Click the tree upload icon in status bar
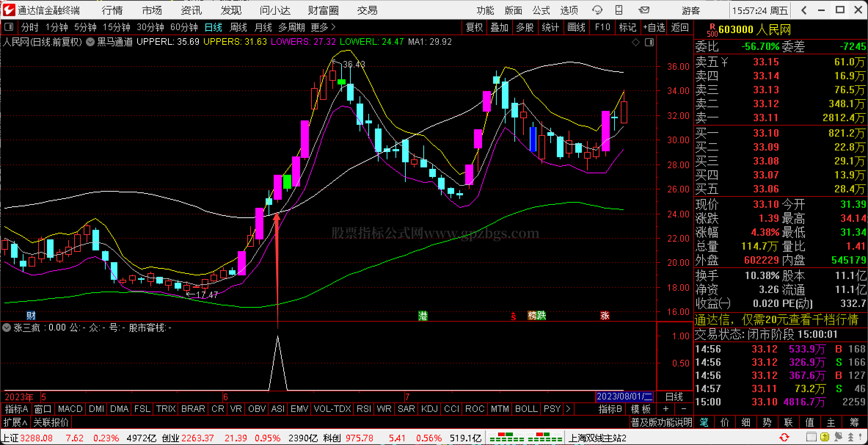 pos(851,437)
